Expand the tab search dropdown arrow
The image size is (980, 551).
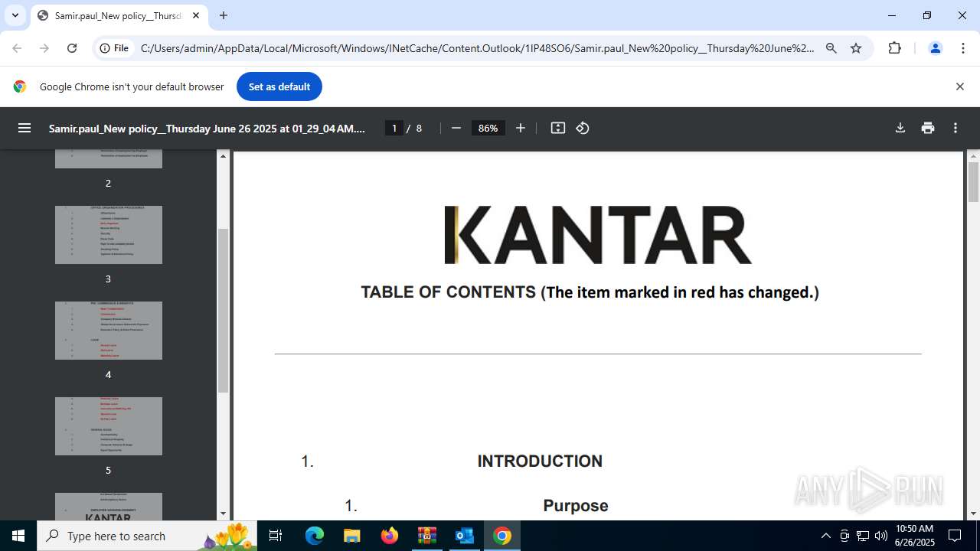point(15,15)
